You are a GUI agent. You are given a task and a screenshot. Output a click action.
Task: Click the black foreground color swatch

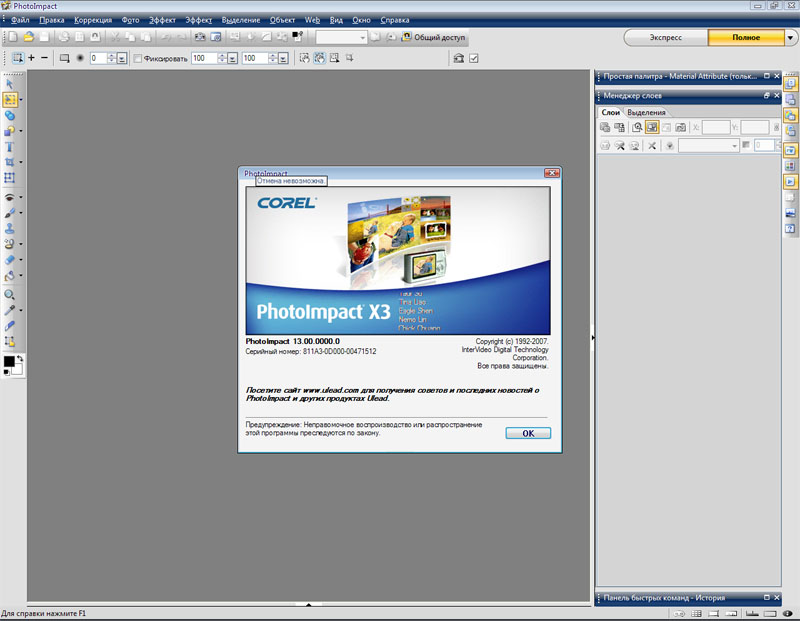(9, 361)
